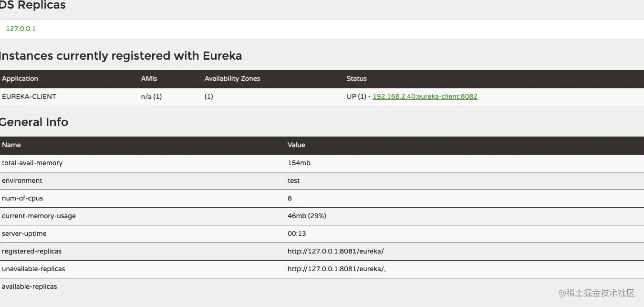This screenshot has height=307, width=644.
Task: Open the 192.168.2.40:eureka-client:8082 instance link
Action: pos(425,96)
